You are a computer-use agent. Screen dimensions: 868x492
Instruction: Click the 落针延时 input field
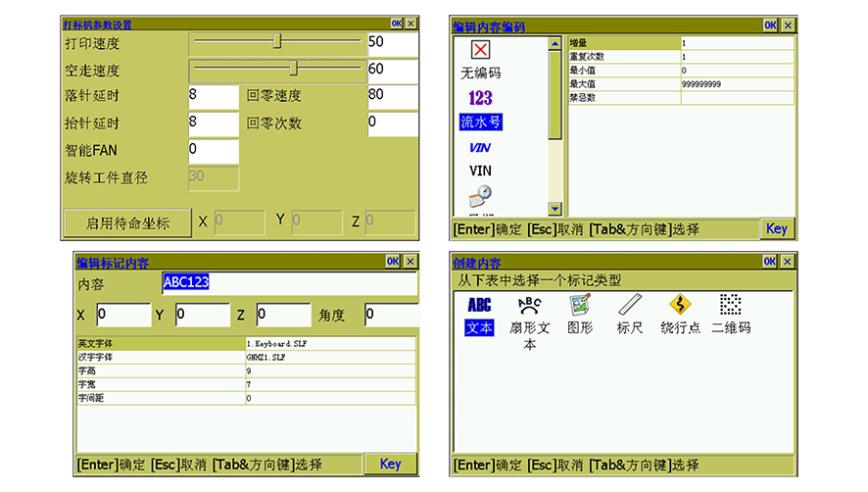click(214, 97)
